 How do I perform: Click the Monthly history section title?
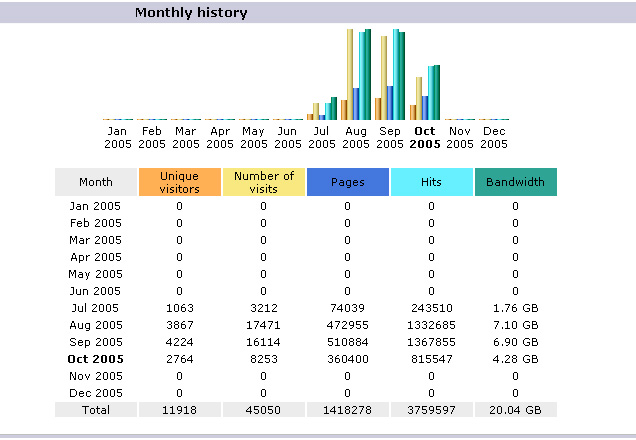191,13
